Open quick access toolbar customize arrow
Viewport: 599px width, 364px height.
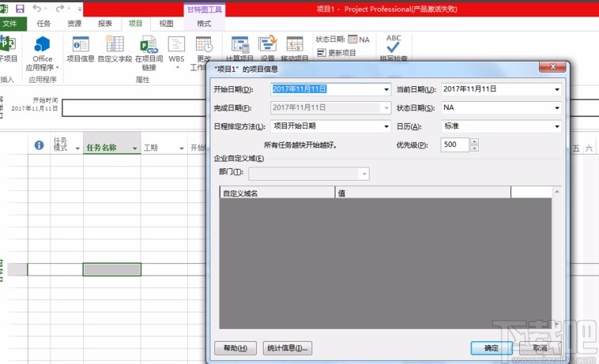(x=80, y=9)
